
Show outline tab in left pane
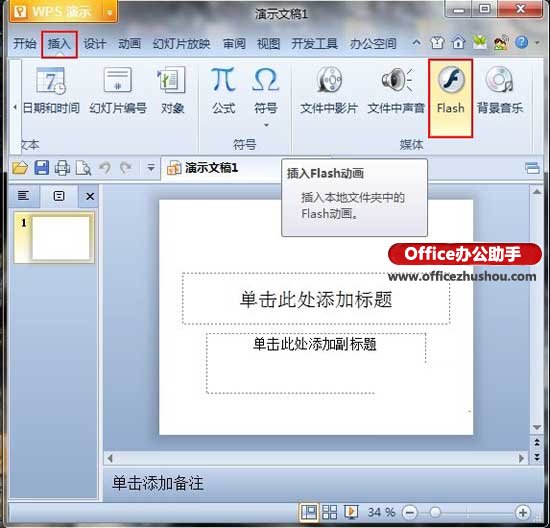click(23, 196)
